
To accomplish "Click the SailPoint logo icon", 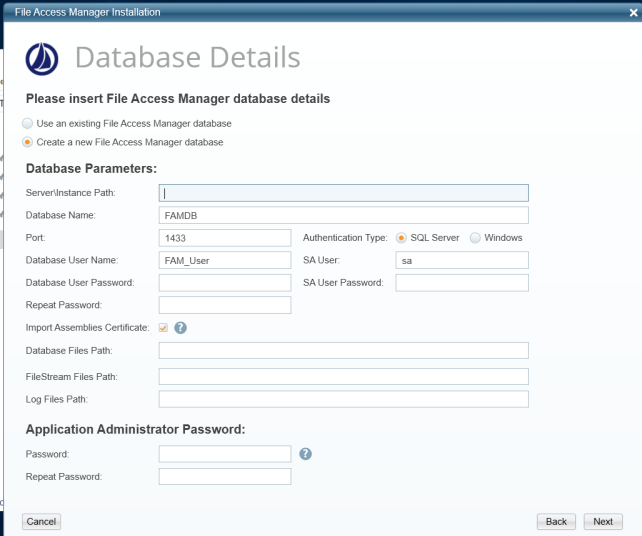I will click(42, 59).
